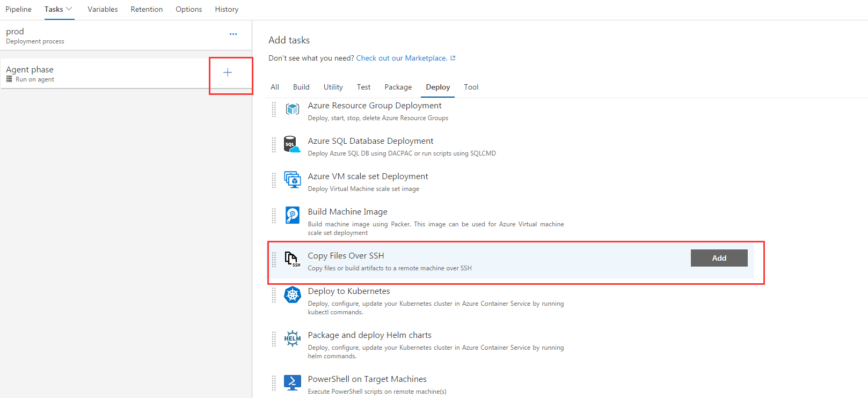The width and height of the screenshot is (868, 398).
Task: Select the prod Deployment process item
Action: point(126,35)
